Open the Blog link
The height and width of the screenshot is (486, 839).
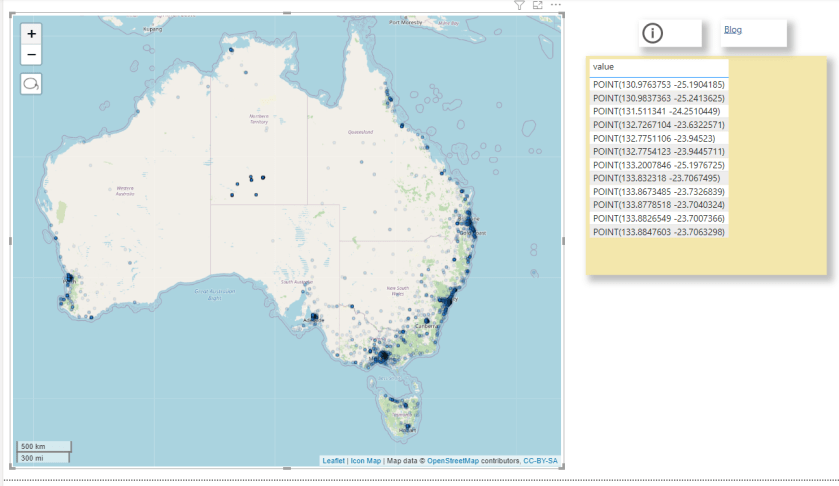[732, 30]
